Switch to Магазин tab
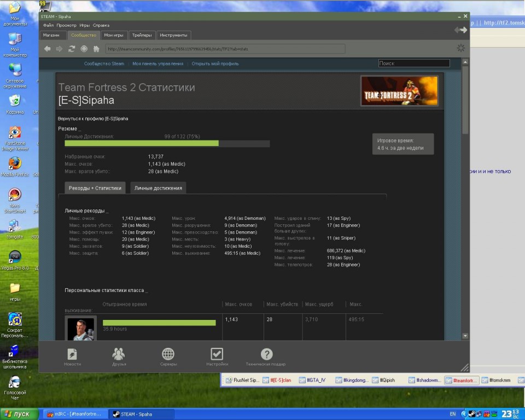The image size is (525, 420). [x=53, y=35]
